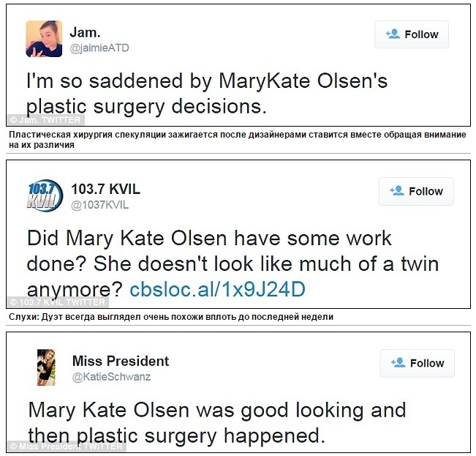
Task: Open the cbsloc.al/1x9J24D link
Action: click(216, 289)
